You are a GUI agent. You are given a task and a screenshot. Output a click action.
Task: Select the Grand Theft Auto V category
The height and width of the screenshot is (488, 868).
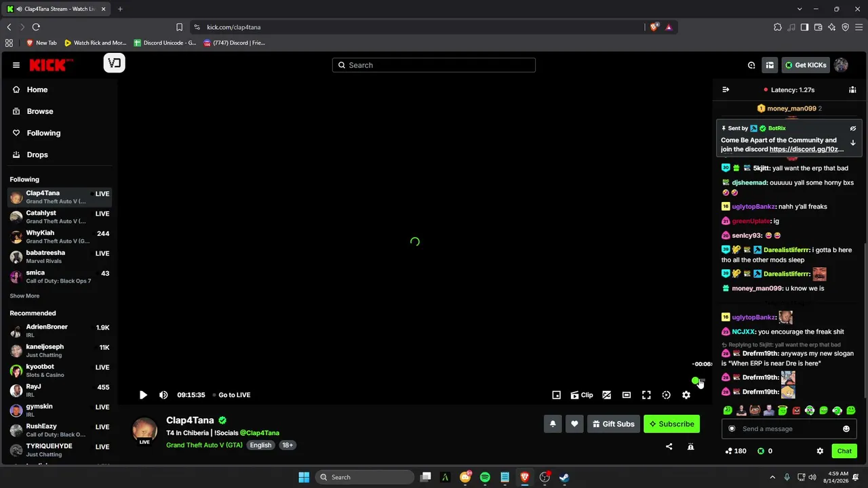pos(204,445)
